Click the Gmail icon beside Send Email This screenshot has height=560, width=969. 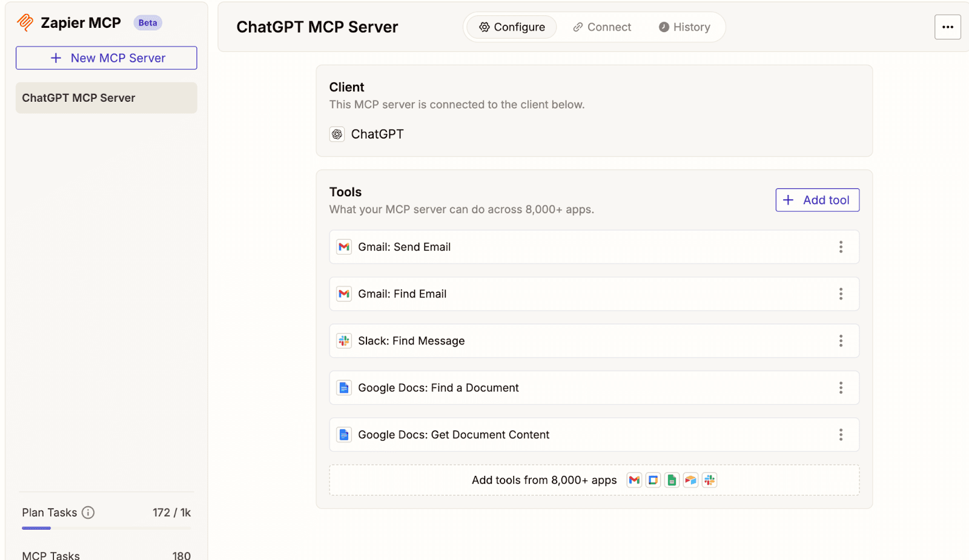click(x=344, y=247)
